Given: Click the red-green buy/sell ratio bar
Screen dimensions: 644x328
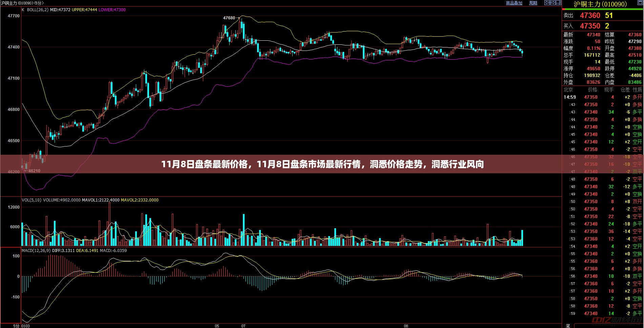Looking at the screenshot, I should point(602,9).
